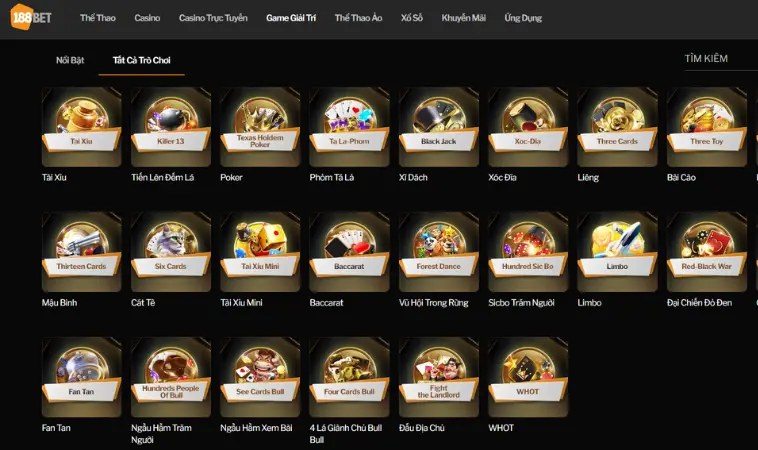This screenshot has width=758, height=450.
Task: Open the Xoc-Dia game tile
Action: click(x=528, y=127)
